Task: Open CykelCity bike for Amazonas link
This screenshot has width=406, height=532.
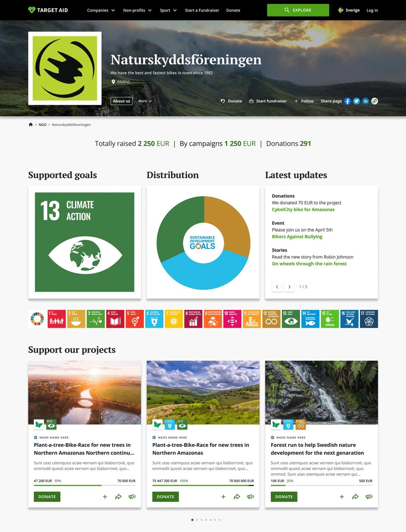Action: (x=303, y=209)
